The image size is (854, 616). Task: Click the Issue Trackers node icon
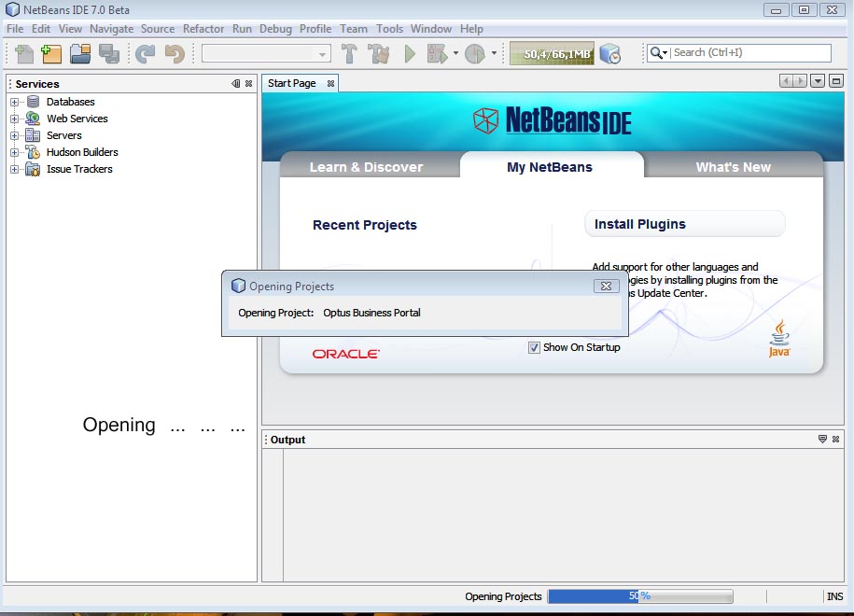(x=33, y=169)
